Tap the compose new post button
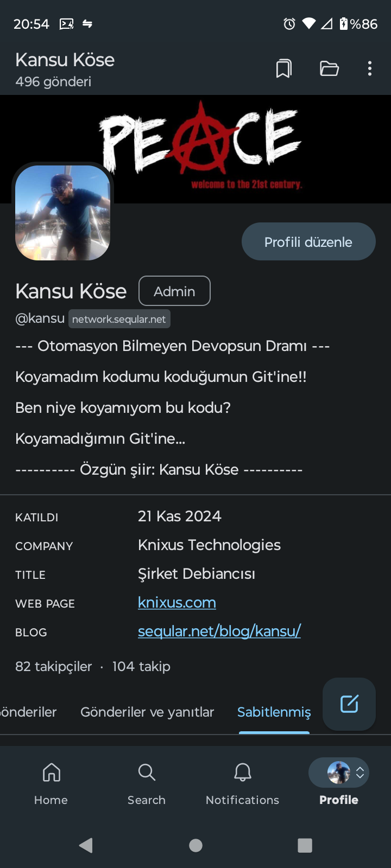Image resolution: width=391 pixels, height=868 pixels. (x=349, y=704)
